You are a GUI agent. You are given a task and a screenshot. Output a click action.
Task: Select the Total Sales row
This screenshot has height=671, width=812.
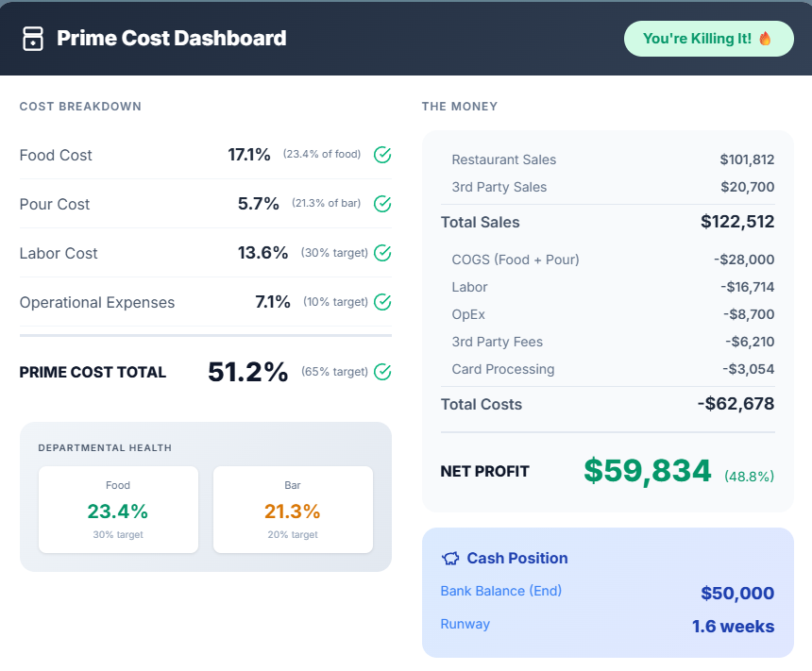click(x=608, y=222)
